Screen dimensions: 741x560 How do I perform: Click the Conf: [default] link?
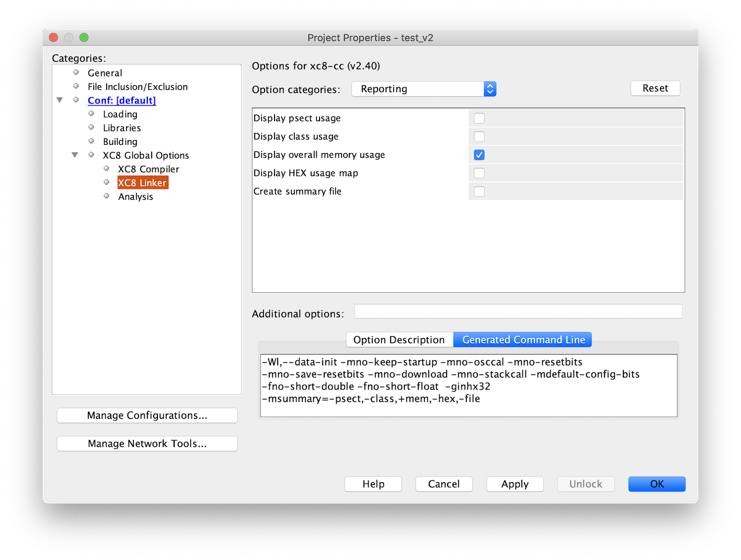(121, 100)
